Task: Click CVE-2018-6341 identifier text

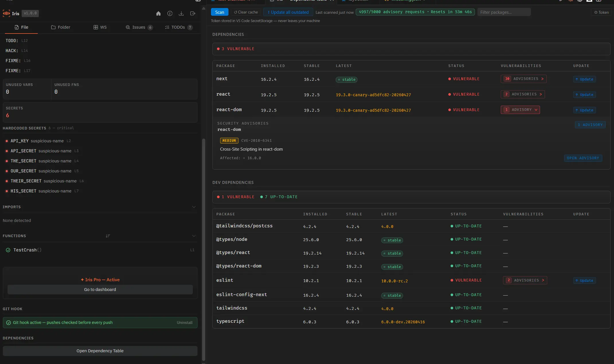Action: [x=257, y=141]
